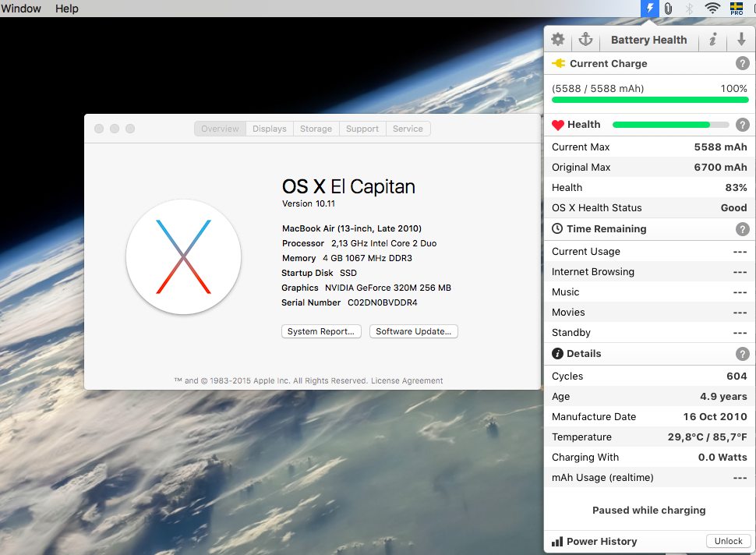Click the Memory 4 GB 1067 MHz DDR3 line
The width and height of the screenshot is (756, 555).
tap(347, 258)
